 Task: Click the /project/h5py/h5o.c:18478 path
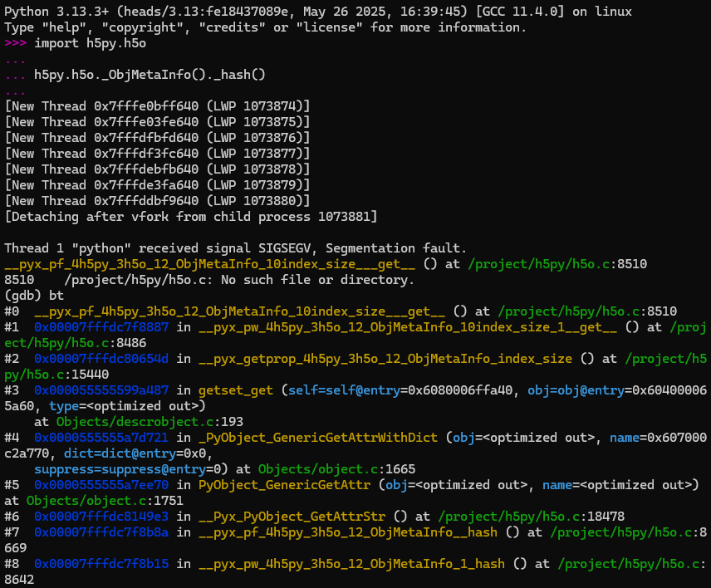point(532,517)
